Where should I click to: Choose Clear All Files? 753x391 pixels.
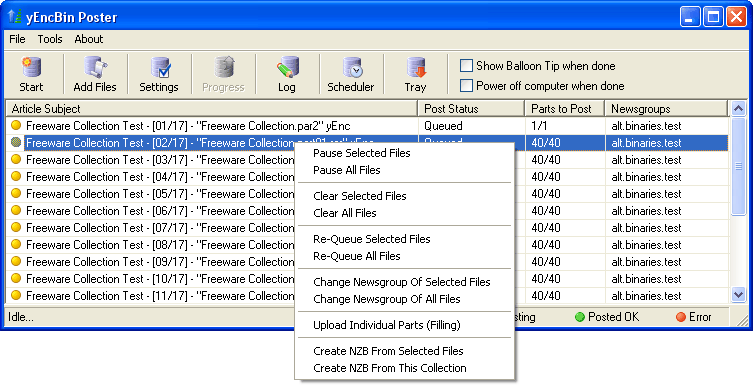(404, 213)
